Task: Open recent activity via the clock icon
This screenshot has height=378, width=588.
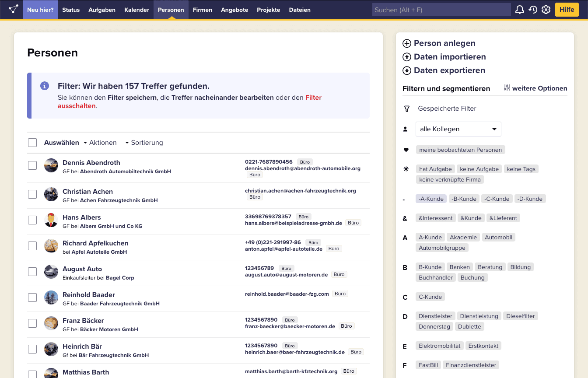Action: 533,9
